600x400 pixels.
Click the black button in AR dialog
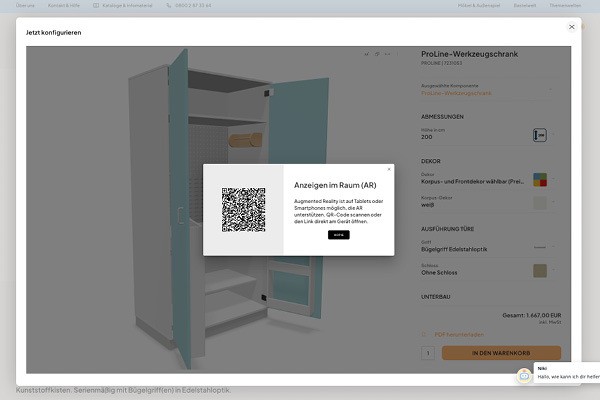tap(339, 235)
